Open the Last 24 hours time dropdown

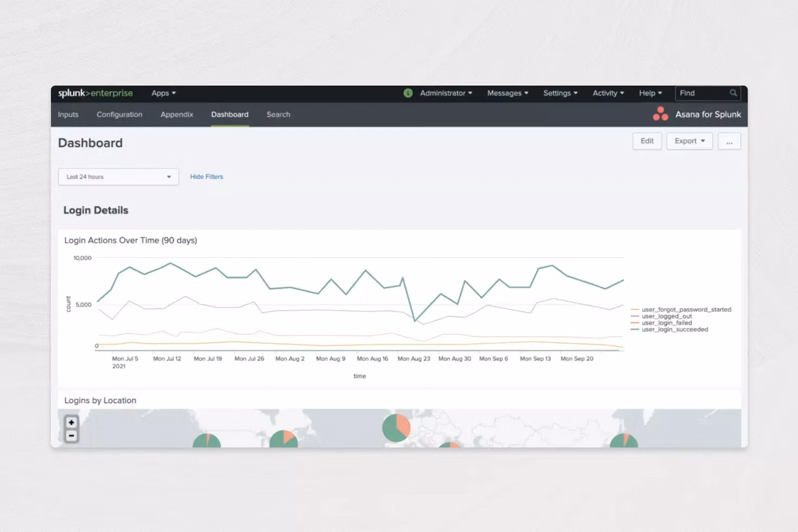point(118,177)
